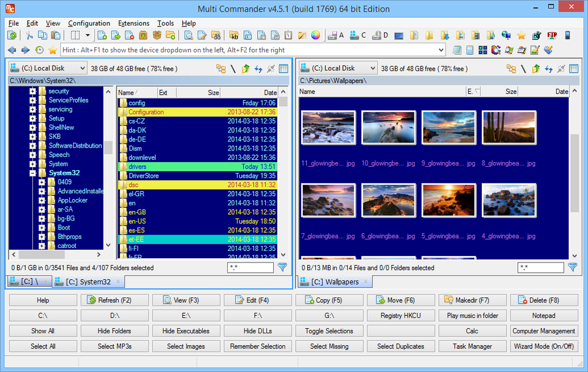Click the filter funnel icon in left panel
Image resolution: width=588 pixels, height=372 pixels.
pyautogui.click(x=282, y=267)
